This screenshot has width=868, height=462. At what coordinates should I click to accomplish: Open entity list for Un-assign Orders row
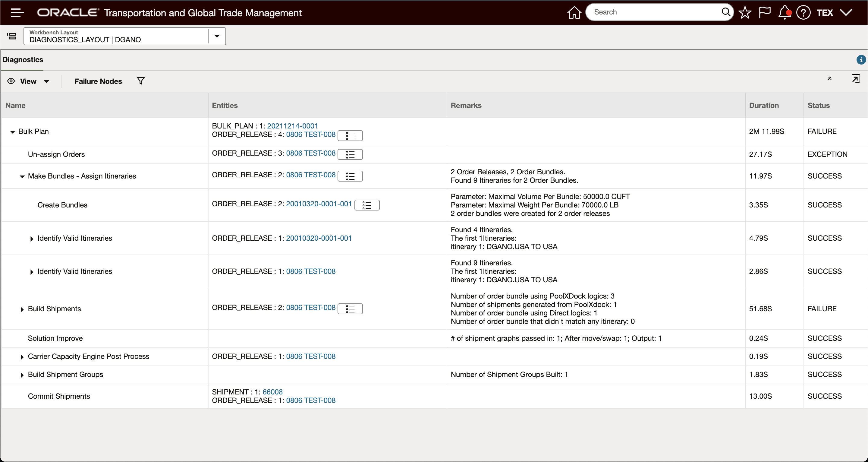pos(350,154)
